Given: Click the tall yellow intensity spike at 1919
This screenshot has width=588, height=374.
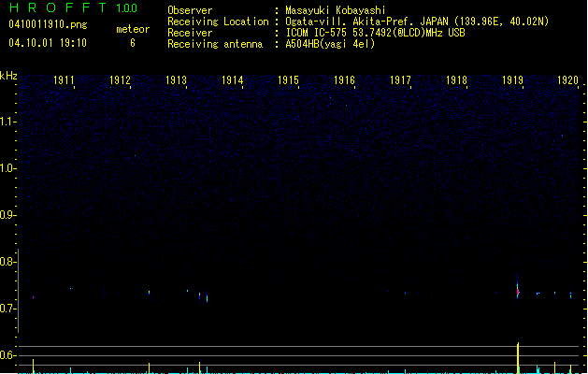Looking at the screenshot, I should click(x=518, y=358).
